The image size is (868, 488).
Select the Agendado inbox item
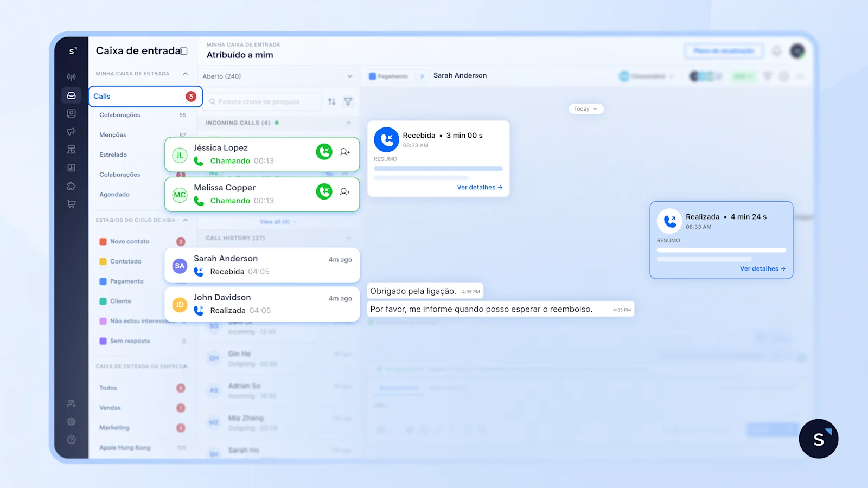114,195
